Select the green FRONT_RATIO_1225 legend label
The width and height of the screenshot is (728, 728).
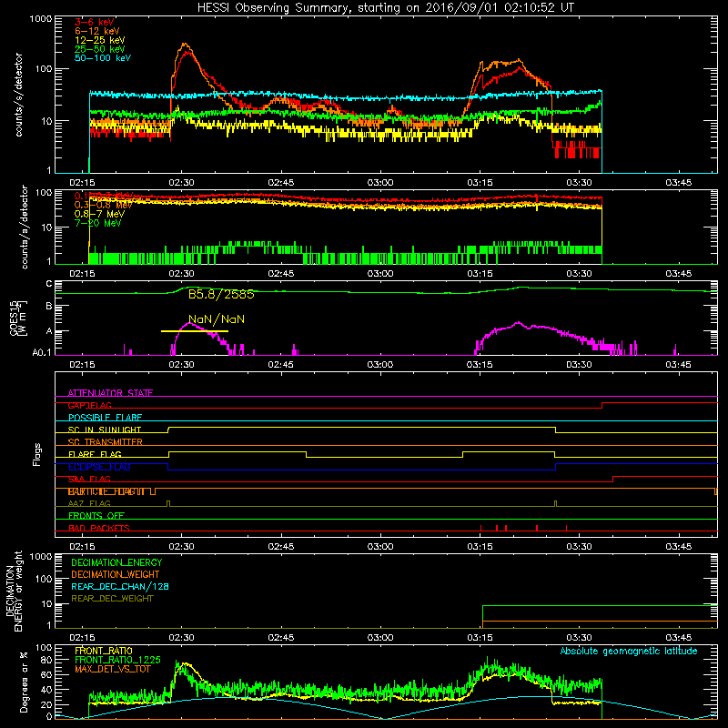click(117, 660)
